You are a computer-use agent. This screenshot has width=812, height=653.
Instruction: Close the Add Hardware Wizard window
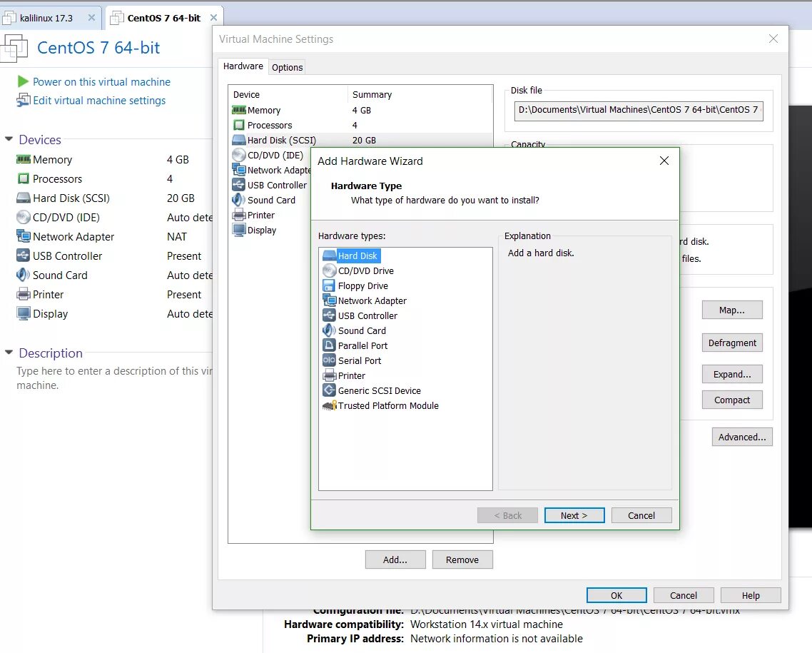coord(664,161)
